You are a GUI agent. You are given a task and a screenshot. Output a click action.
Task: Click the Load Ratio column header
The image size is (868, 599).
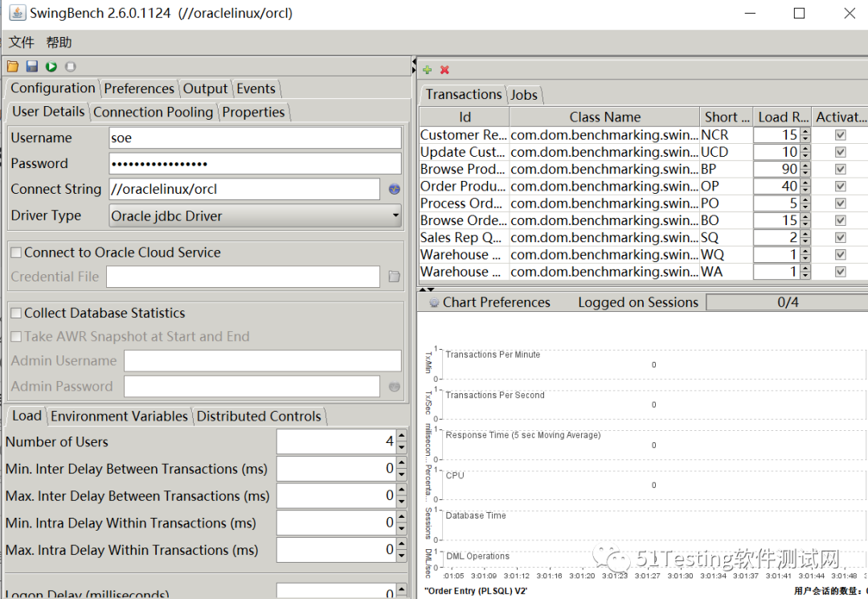click(x=782, y=117)
